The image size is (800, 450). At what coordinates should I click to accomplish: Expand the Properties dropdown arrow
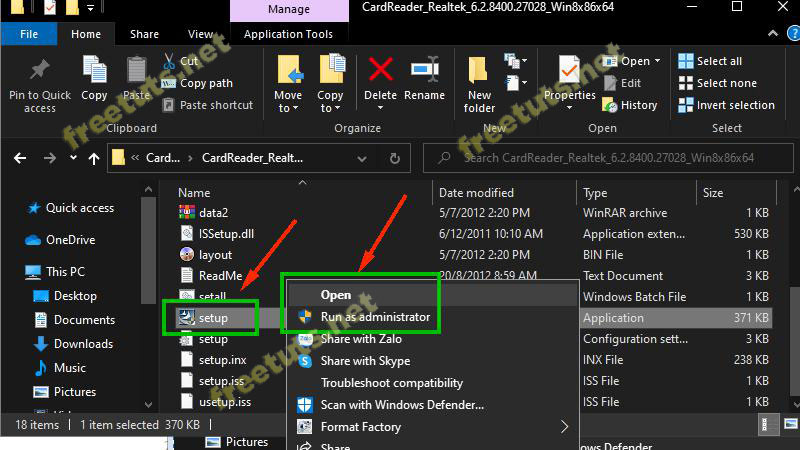tap(569, 108)
